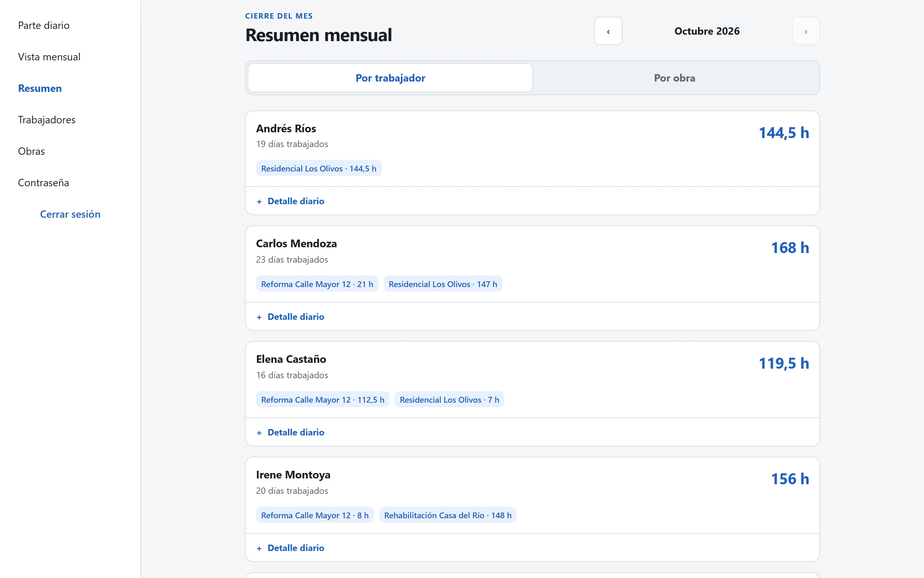Click the Residencial Los Olivos · 144,5 h chip
Image resolution: width=924 pixels, height=578 pixels.
point(319,168)
